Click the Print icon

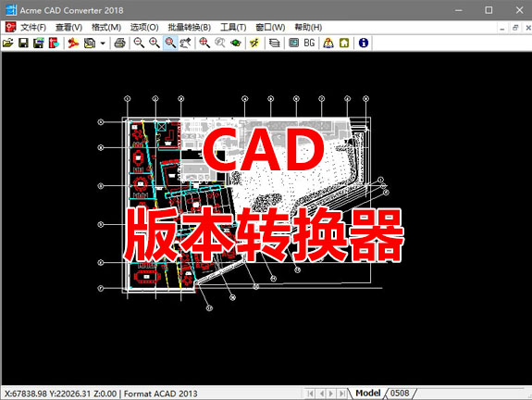tap(119, 43)
